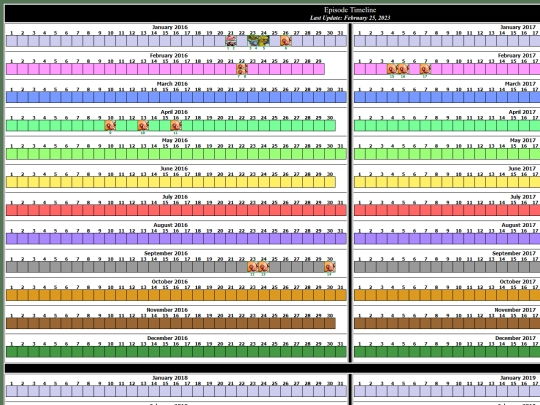Open the September 24, 2016 episode thumbnail
Screen dimensions: 540x405
[x=264, y=267]
